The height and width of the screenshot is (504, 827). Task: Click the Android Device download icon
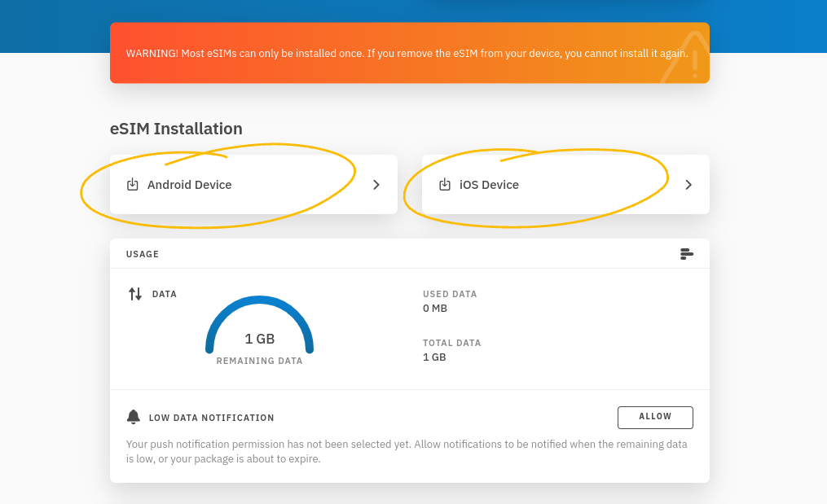point(132,185)
